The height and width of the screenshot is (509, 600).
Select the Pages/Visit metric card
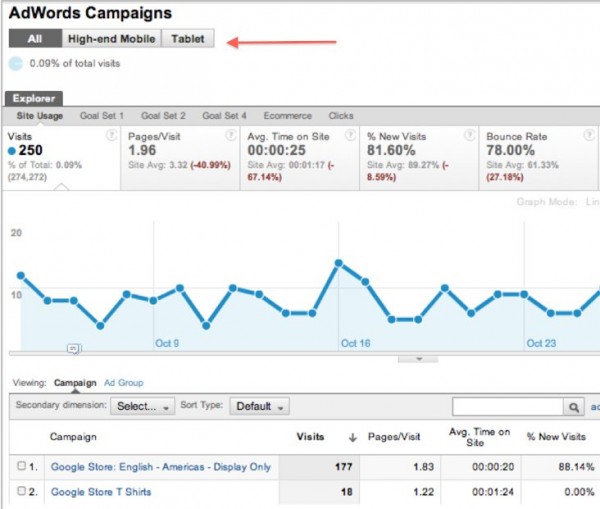coord(180,158)
